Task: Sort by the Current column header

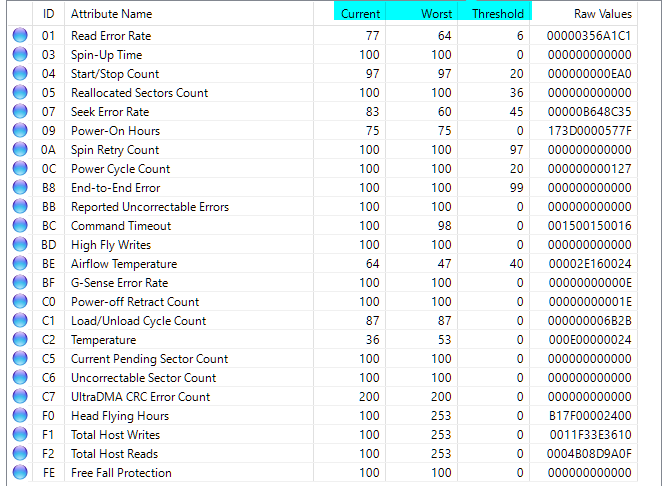Action: (360, 14)
